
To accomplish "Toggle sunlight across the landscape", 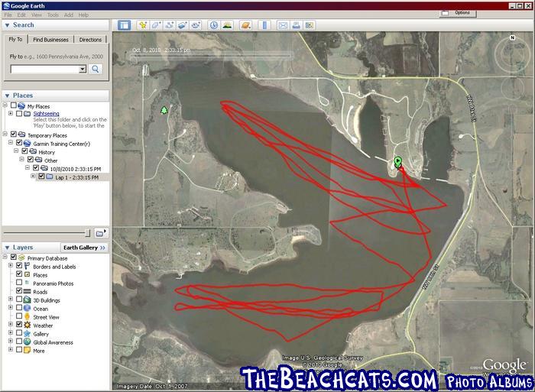I will 227,25.
